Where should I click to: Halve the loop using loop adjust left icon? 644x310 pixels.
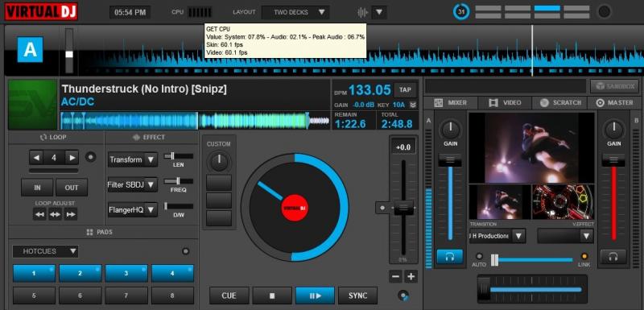coord(39,214)
